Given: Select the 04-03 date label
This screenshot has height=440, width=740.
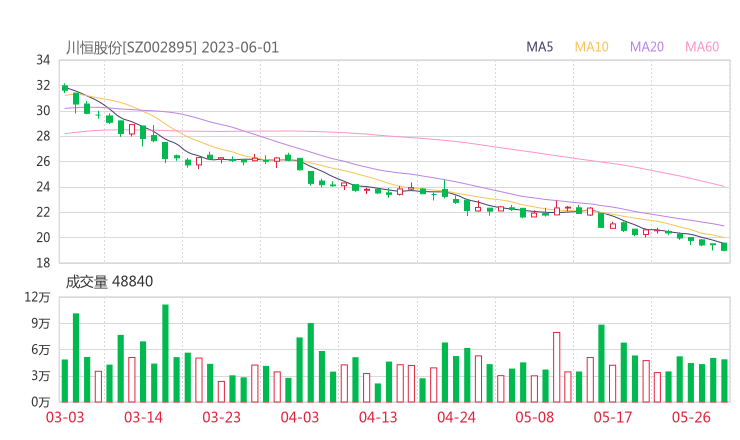Looking at the screenshot, I should coord(300,417).
